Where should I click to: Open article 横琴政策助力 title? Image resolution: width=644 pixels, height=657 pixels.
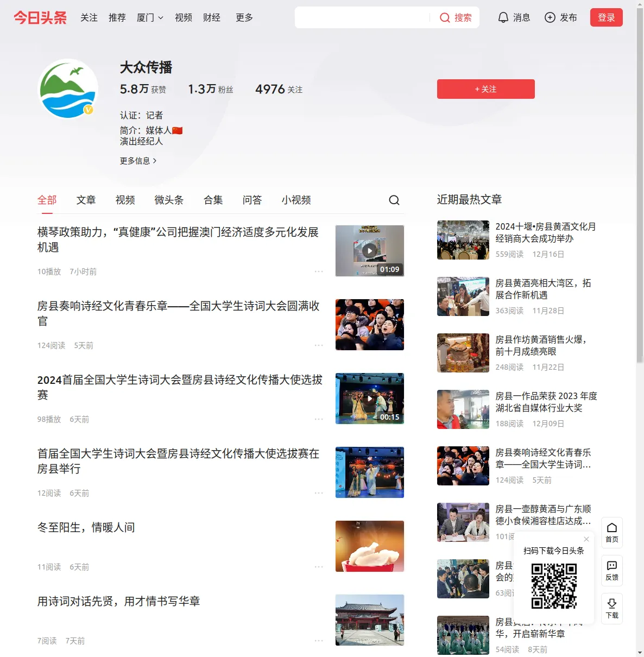(x=178, y=239)
